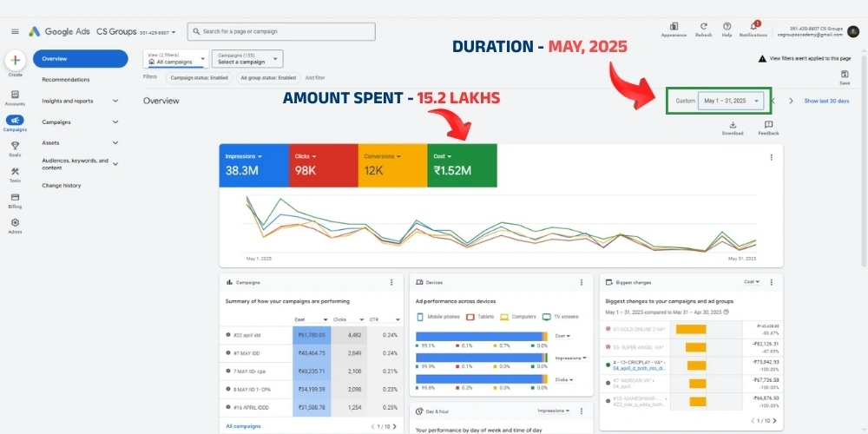Screen dimensions: 868x434
Task: Open the custom date range dropdown
Action: pyautogui.click(x=731, y=101)
